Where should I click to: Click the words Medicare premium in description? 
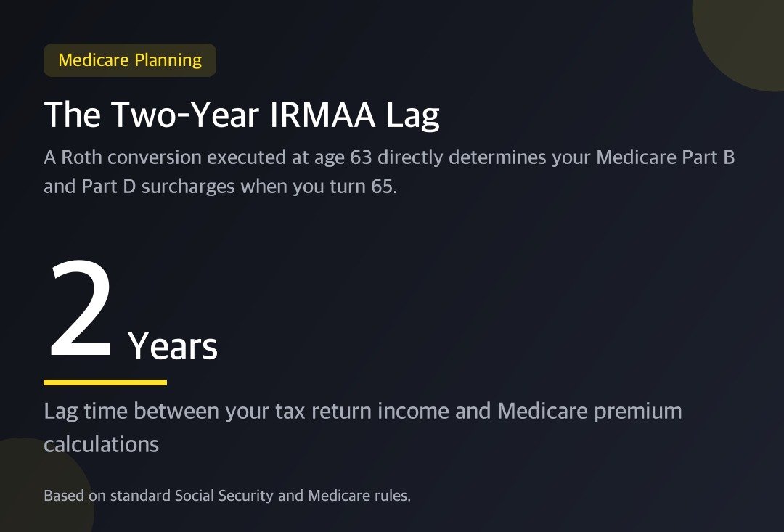point(589,412)
